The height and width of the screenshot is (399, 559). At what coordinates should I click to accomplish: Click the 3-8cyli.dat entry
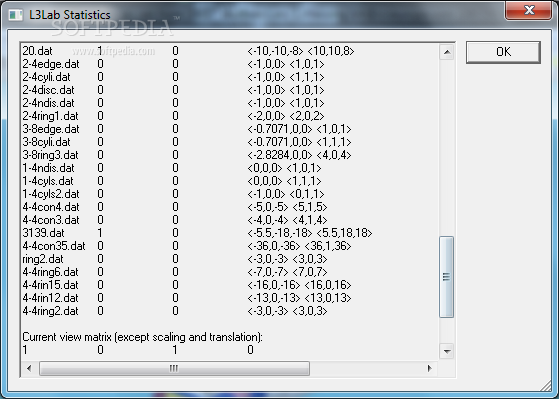(46, 142)
